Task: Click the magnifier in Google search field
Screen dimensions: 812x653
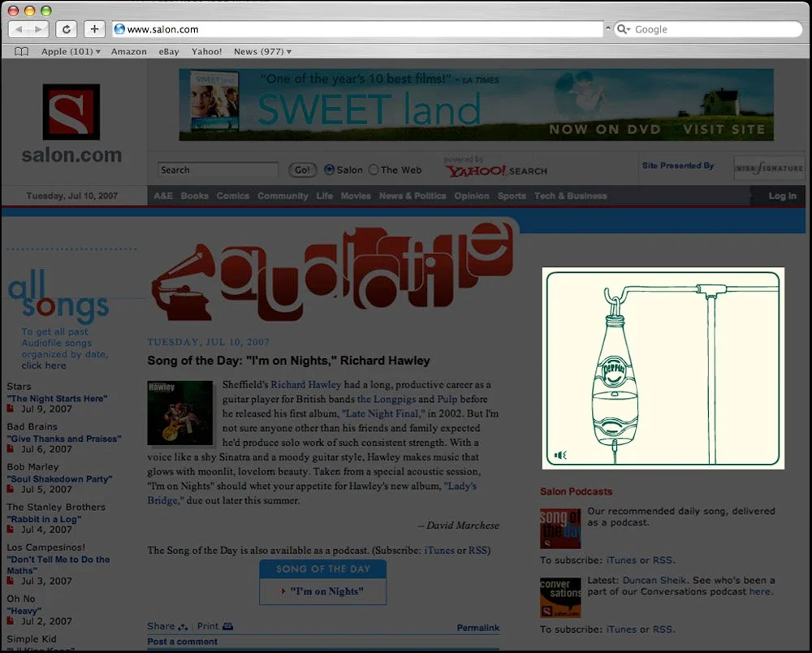Action: [623, 29]
